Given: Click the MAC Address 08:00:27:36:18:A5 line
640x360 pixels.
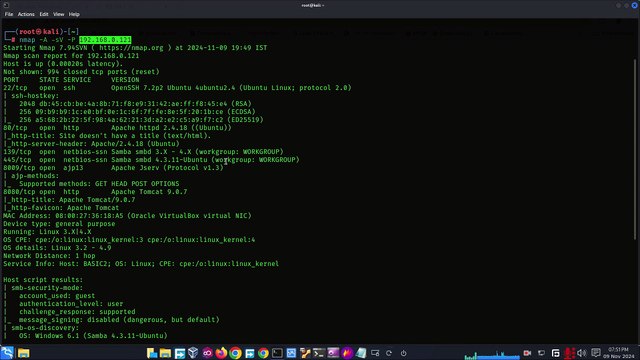Looking at the screenshot, I should [127, 216].
